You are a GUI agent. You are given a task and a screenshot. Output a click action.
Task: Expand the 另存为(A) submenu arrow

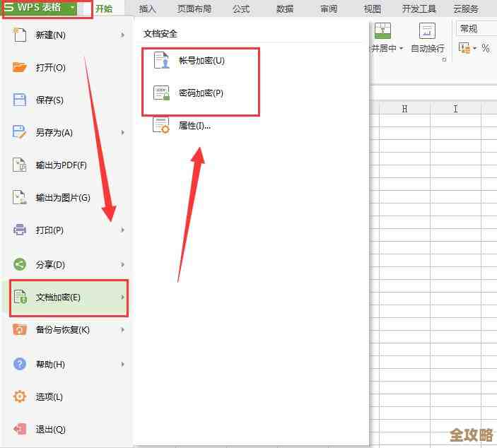(x=123, y=132)
